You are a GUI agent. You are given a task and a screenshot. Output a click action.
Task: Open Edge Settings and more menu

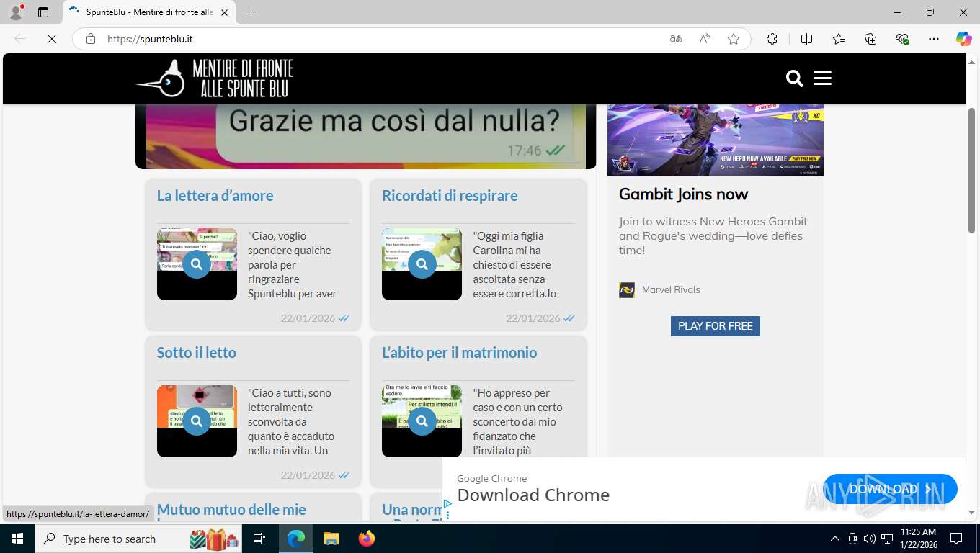pos(934,39)
